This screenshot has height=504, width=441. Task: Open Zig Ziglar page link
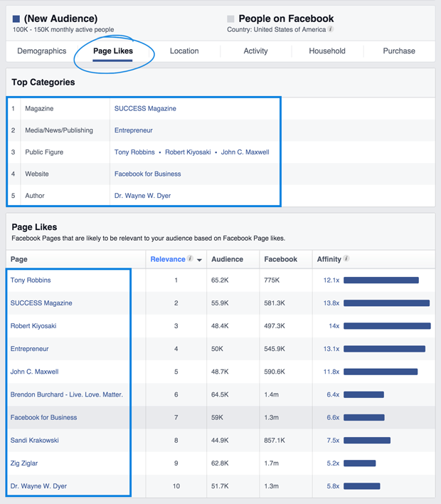pyautogui.click(x=24, y=463)
